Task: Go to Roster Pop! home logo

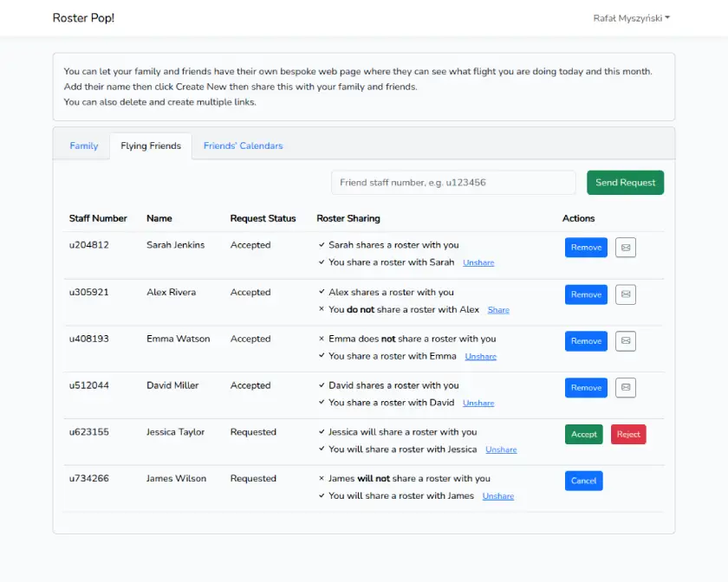Action: pos(83,18)
